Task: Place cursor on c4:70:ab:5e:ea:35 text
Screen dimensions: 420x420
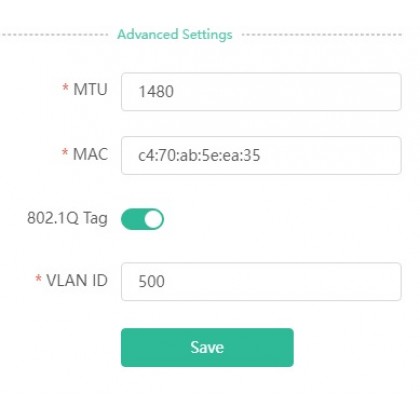Action: click(x=199, y=156)
